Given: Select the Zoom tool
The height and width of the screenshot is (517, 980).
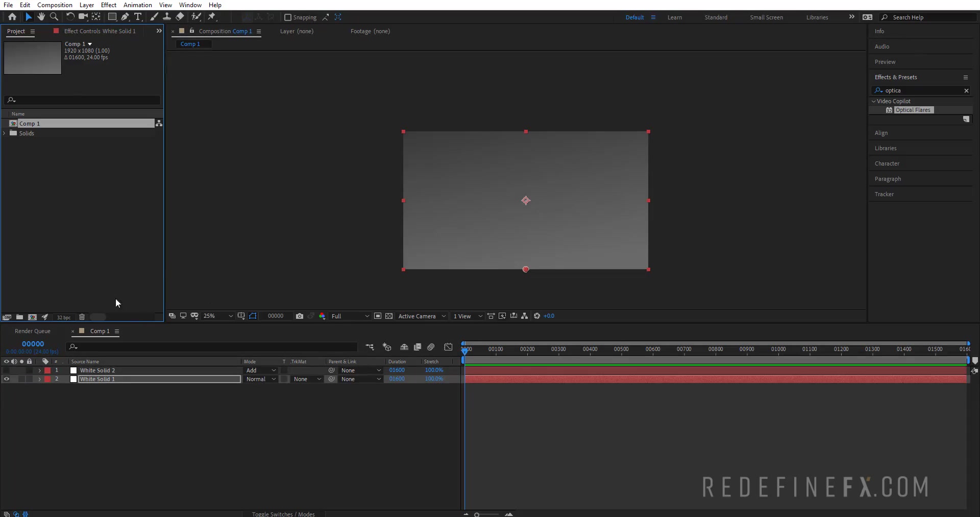Looking at the screenshot, I should pyautogui.click(x=54, y=17).
